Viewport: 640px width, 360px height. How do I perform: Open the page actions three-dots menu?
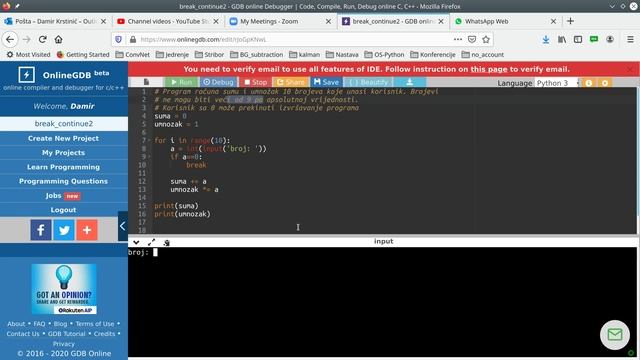tap(458, 39)
